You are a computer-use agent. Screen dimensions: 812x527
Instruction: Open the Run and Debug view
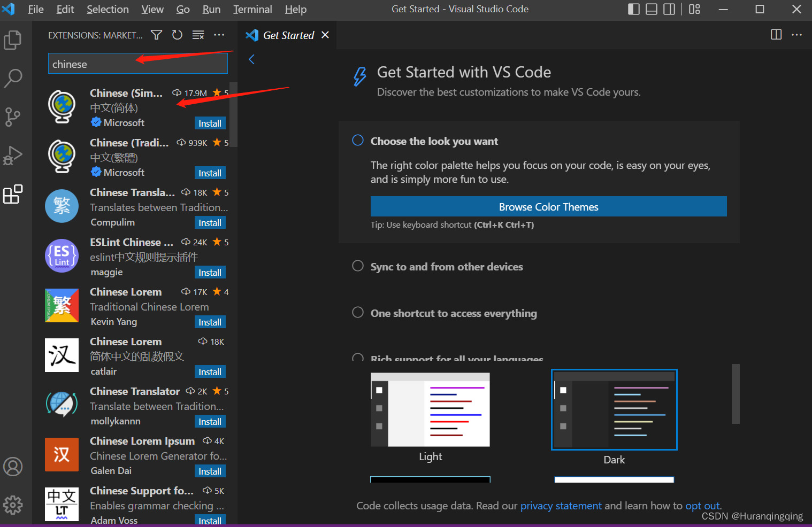pyautogui.click(x=13, y=156)
